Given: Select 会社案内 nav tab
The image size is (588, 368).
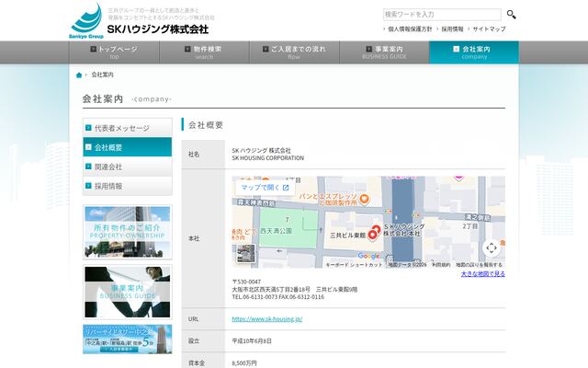Looking at the screenshot, I should 474,52.
